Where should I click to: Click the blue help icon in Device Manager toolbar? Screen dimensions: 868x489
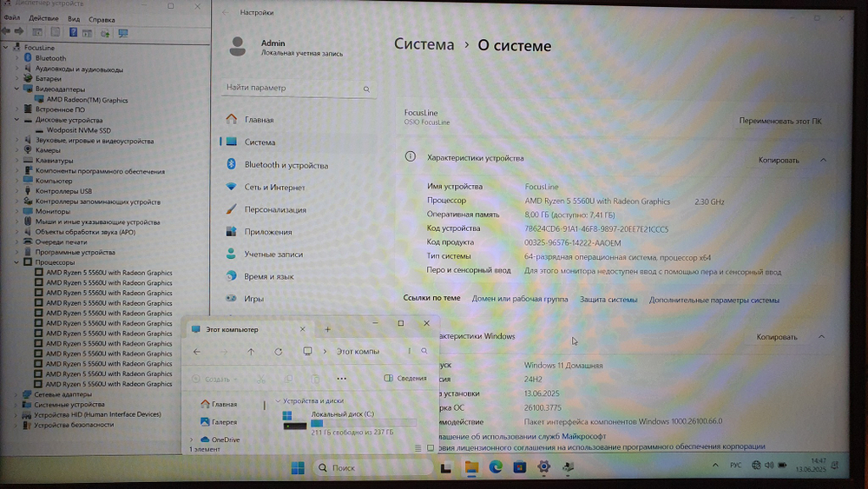coord(73,33)
